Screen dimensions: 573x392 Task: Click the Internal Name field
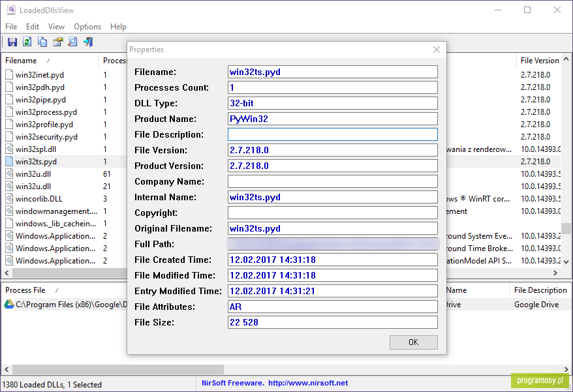coord(333,197)
